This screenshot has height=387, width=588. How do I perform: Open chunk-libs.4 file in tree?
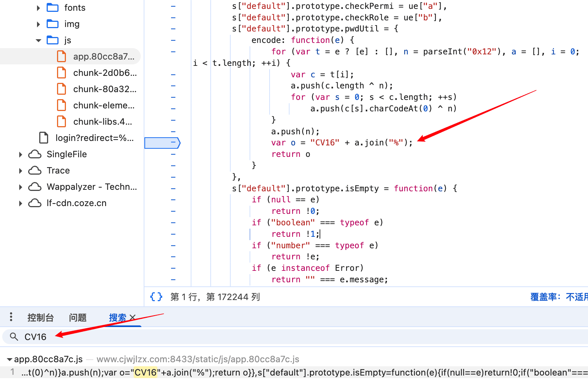[103, 122]
